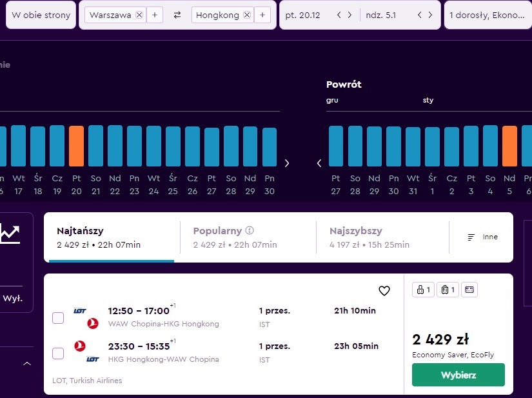Add another origin city with plus
Image resolution: width=532 pixels, height=398 pixels.
[155, 15]
